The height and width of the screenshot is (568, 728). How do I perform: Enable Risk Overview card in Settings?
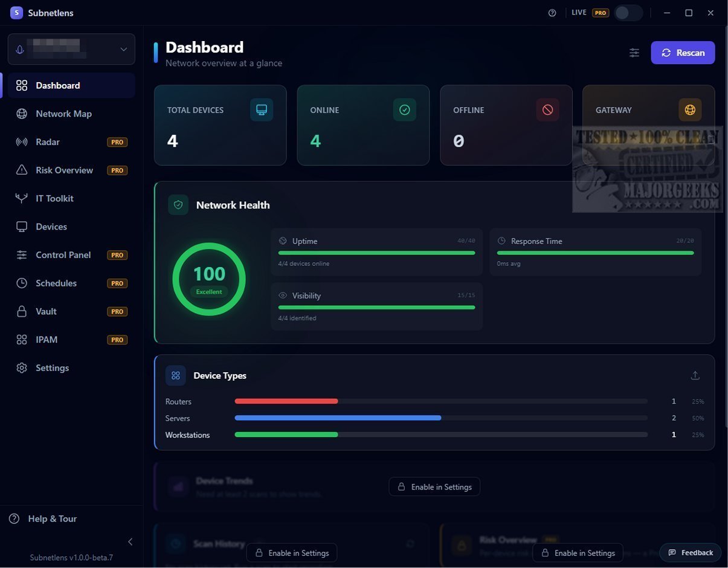(578, 553)
